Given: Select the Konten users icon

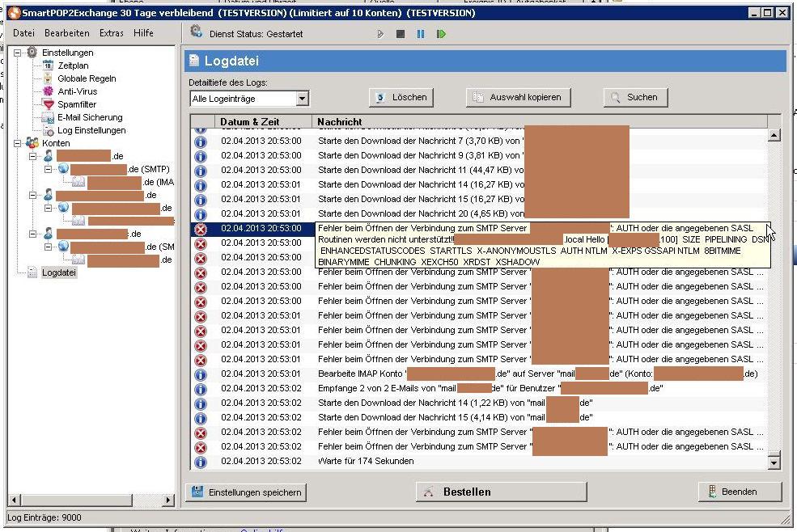Looking at the screenshot, I should point(32,143).
